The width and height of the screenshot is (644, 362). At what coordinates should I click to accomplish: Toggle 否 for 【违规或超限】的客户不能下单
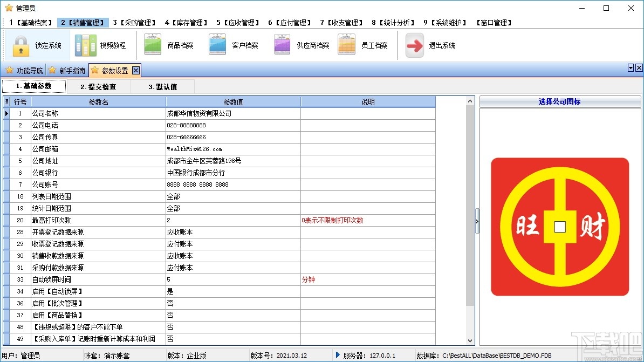pyautogui.click(x=234, y=327)
